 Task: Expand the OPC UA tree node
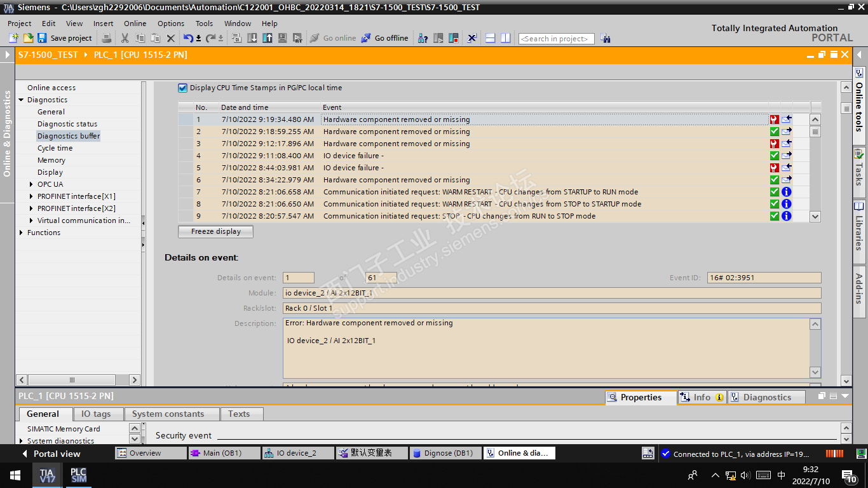point(31,184)
